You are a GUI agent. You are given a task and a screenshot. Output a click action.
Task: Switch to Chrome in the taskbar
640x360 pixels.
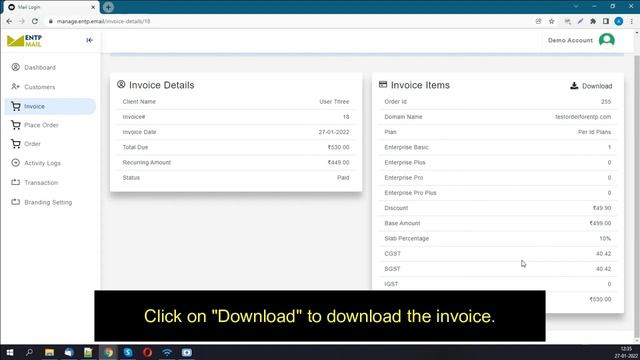pyautogui.click(x=108, y=352)
